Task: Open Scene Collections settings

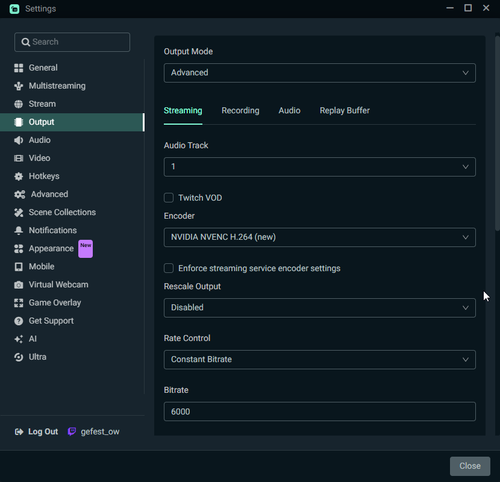Action: coord(72,212)
